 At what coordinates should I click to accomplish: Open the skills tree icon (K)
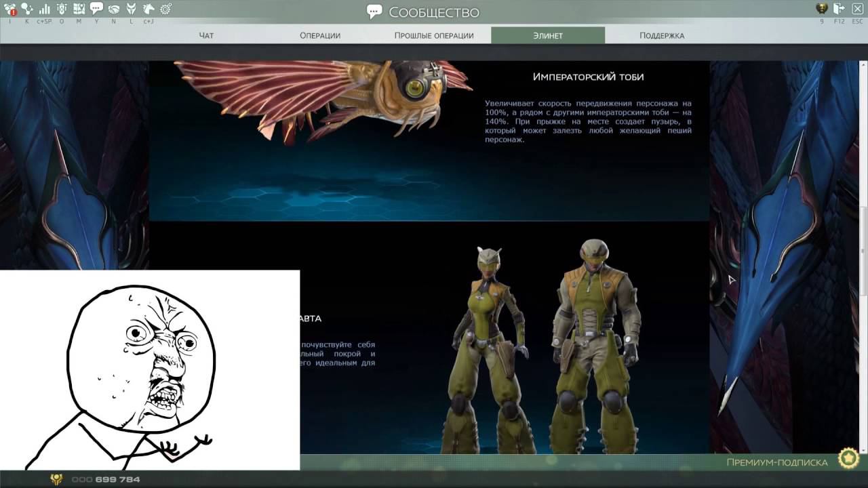point(27,9)
